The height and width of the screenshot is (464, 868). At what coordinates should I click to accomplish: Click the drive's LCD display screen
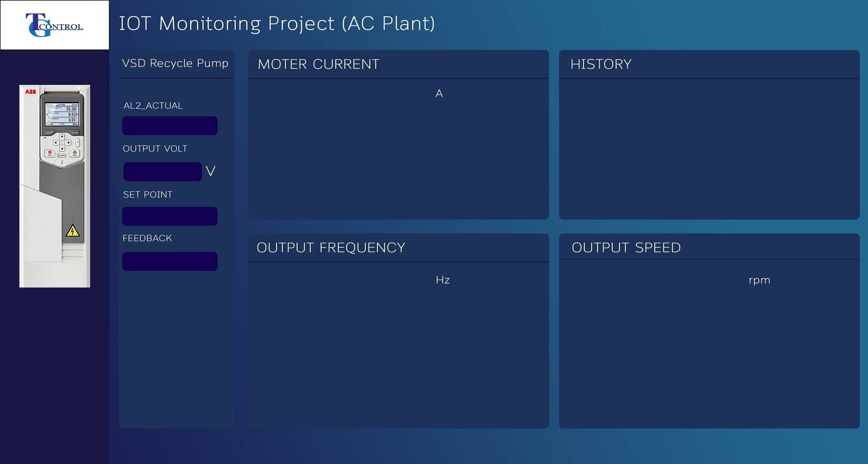click(x=62, y=114)
